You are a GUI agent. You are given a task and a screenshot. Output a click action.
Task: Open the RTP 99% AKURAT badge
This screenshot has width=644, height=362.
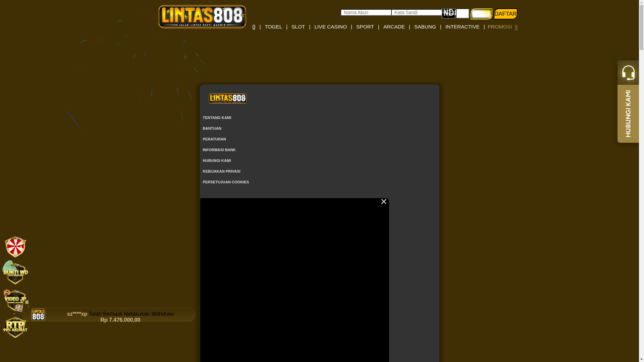pyautogui.click(x=15, y=327)
